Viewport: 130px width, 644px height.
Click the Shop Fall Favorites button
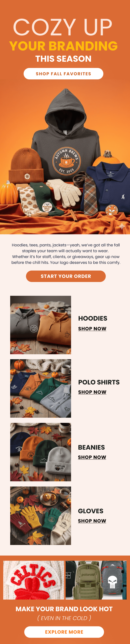(63, 74)
